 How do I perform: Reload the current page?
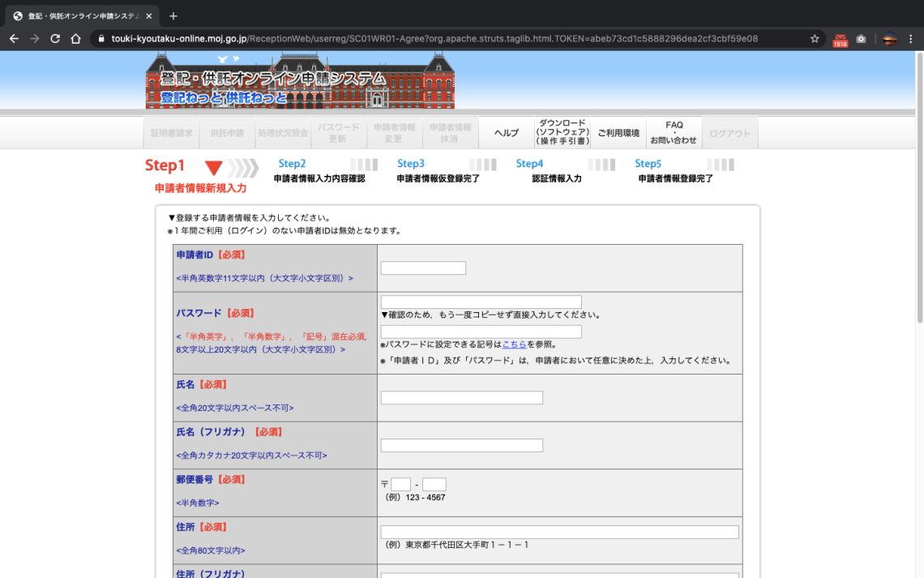[55, 36]
